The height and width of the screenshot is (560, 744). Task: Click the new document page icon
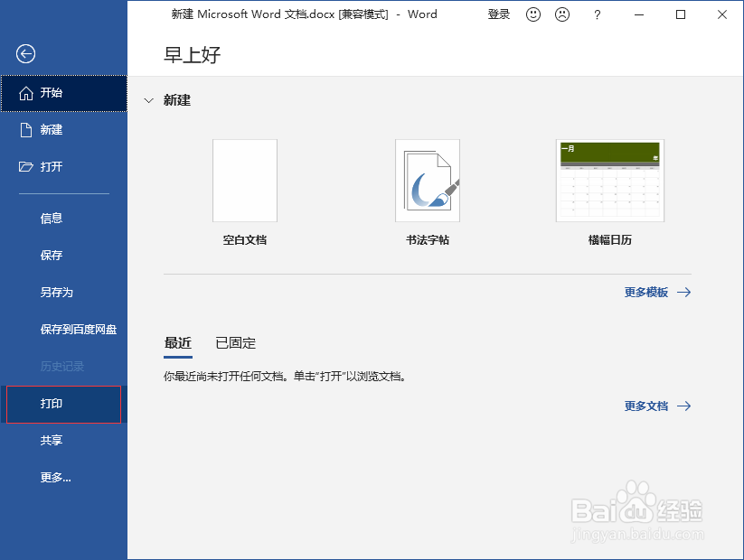pyautogui.click(x=25, y=130)
